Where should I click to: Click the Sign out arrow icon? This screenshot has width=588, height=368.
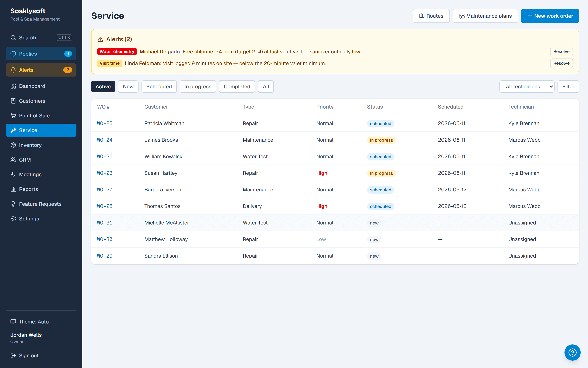13,356
